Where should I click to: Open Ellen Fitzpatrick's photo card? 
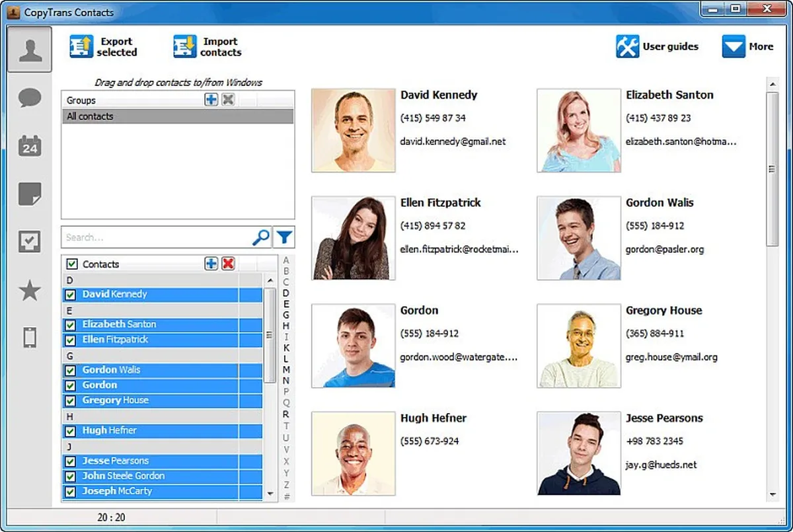[x=353, y=238]
